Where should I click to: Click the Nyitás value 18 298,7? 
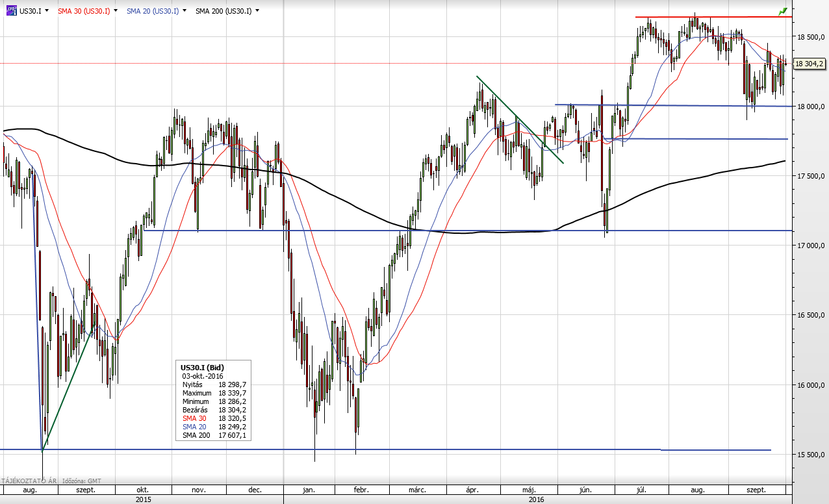point(232,384)
